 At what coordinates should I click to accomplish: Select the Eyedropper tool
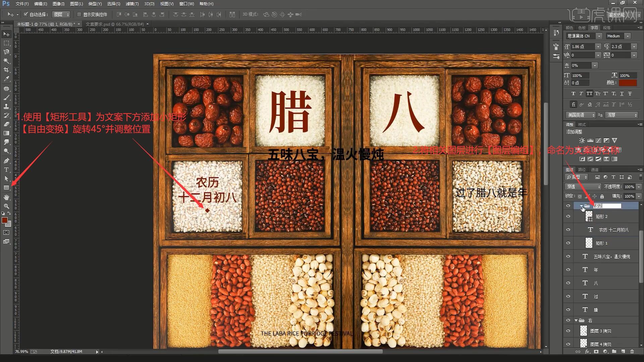(6, 79)
